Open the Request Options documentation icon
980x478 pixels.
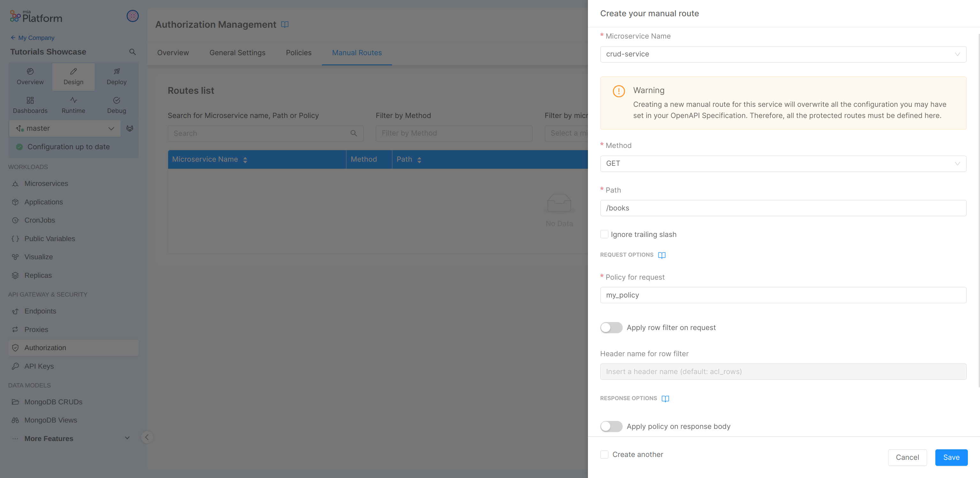662,255
